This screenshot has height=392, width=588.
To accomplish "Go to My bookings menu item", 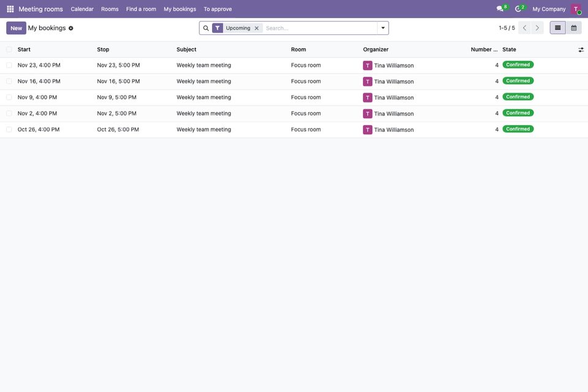I will point(180,9).
